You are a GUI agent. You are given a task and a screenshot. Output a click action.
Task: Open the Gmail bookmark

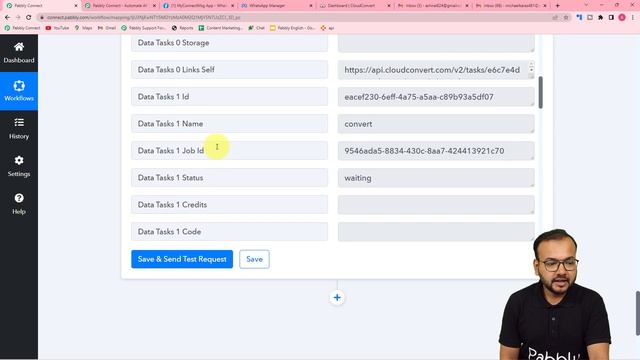[x=107, y=28]
